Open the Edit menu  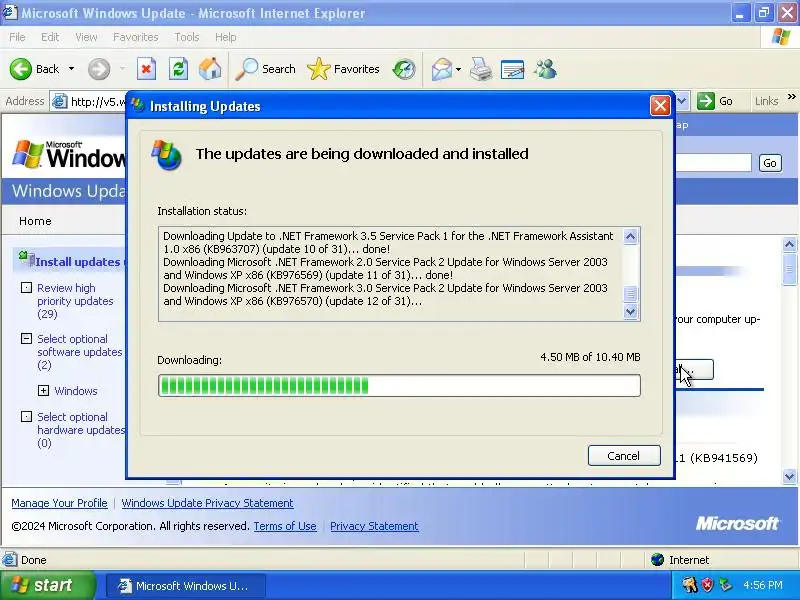[50, 37]
